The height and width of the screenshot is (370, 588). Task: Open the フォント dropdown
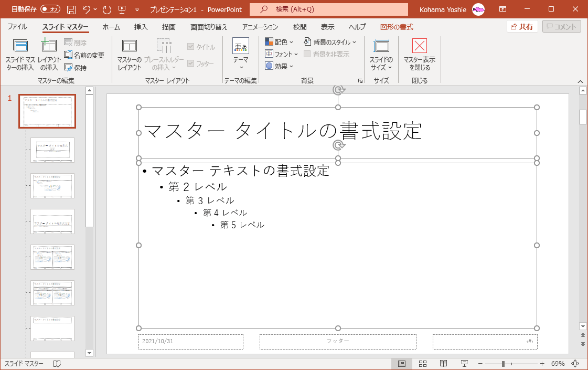(x=281, y=54)
